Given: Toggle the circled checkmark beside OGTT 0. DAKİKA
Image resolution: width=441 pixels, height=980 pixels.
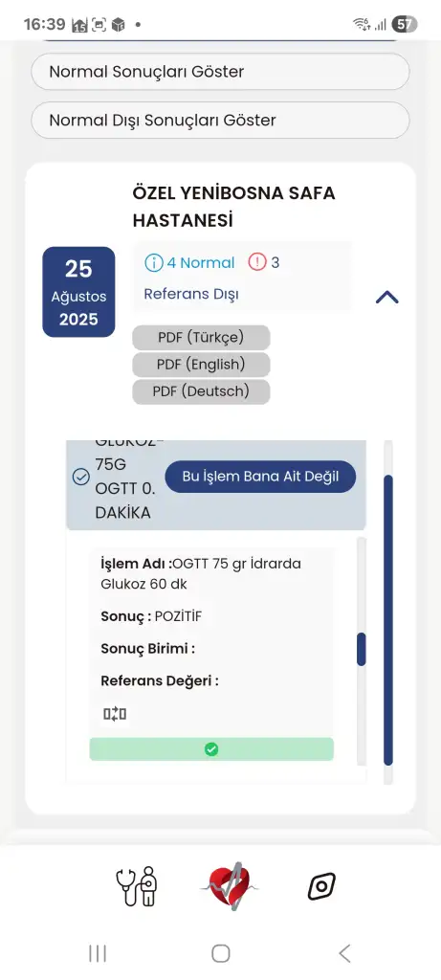Looking at the screenshot, I should pyautogui.click(x=81, y=477).
